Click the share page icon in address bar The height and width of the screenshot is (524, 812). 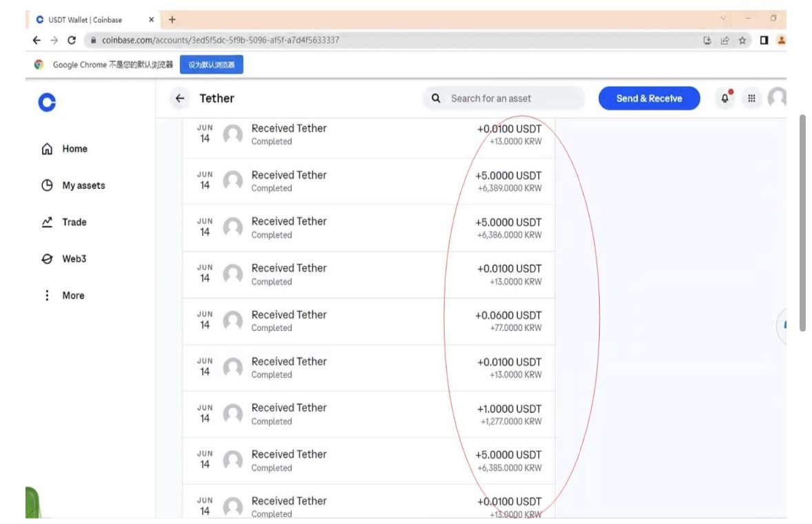coord(724,41)
